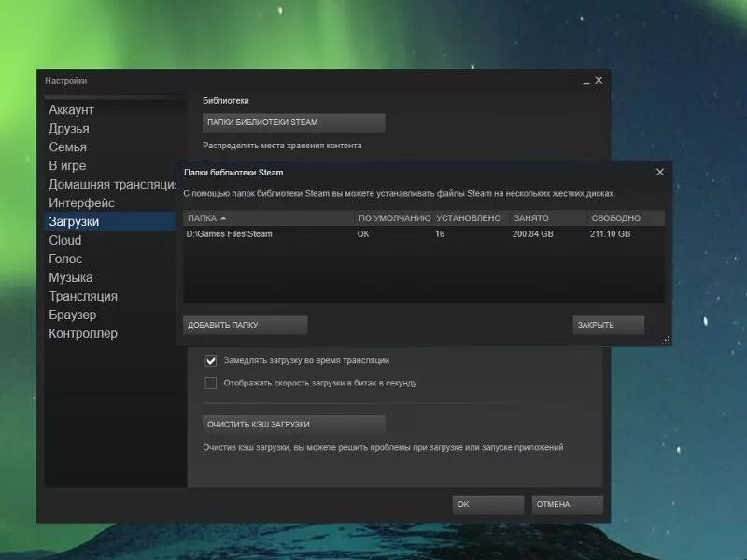The width and height of the screenshot is (747, 560).
Task: Toggle Замедлять загрузку во время трансляции checkbox
Action: point(211,360)
